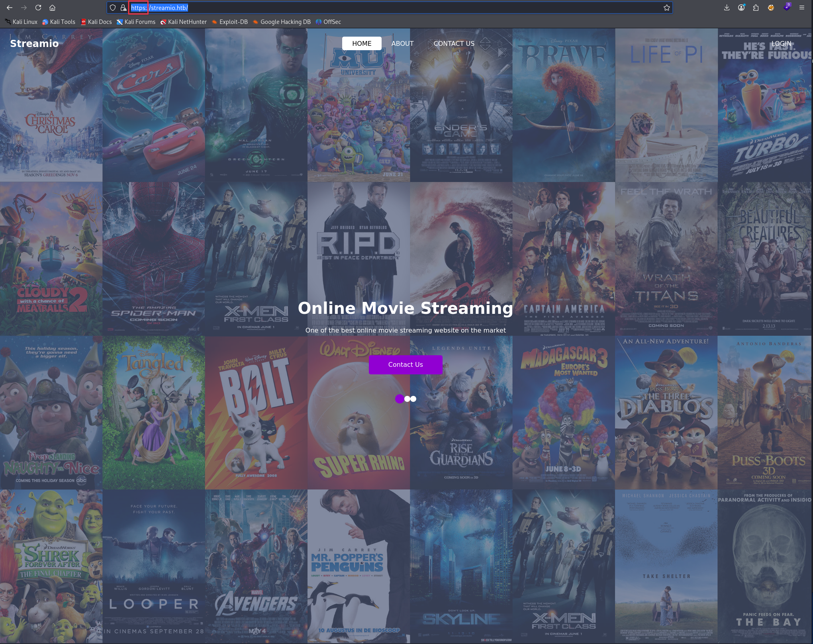This screenshot has width=813, height=644.
Task: Open the Wappalyzer extension with badge 9
Action: click(x=787, y=7)
